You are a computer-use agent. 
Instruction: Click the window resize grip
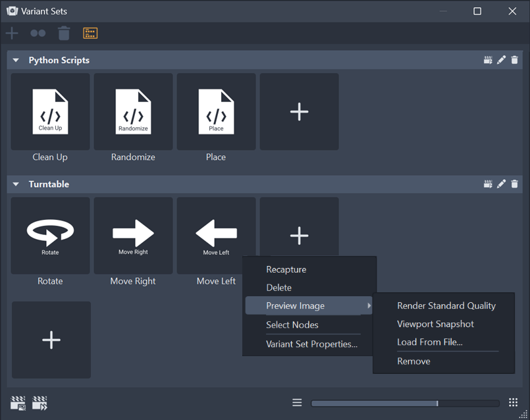(x=523, y=414)
